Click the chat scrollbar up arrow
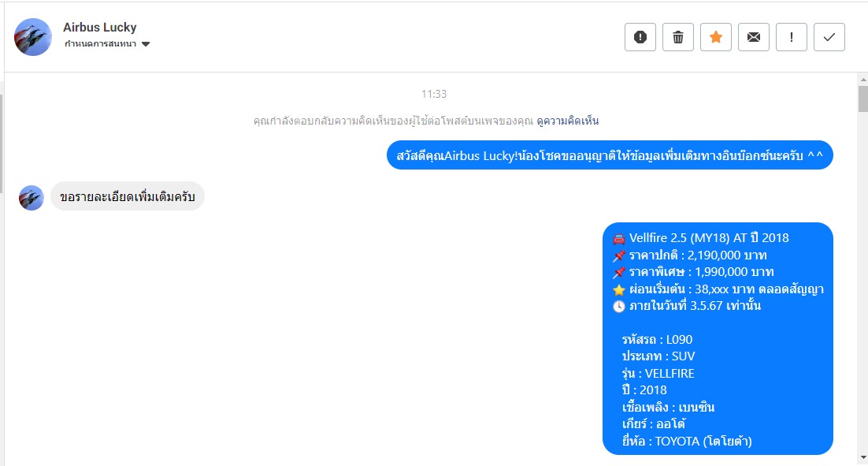This screenshot has height=466, width=868. point(863,80)
